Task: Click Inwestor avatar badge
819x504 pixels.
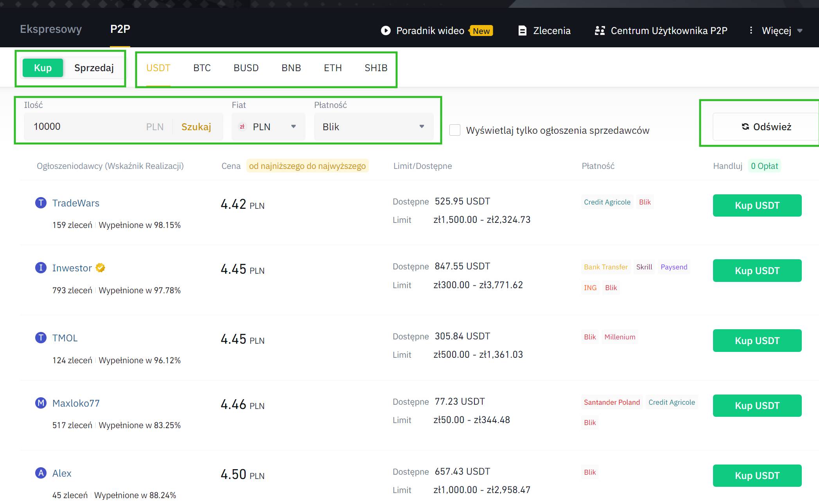Action: tap(41, 268)
